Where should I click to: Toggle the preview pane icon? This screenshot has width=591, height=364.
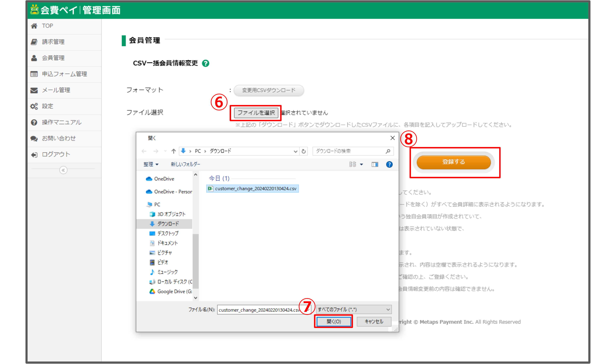tap(375, 164)
